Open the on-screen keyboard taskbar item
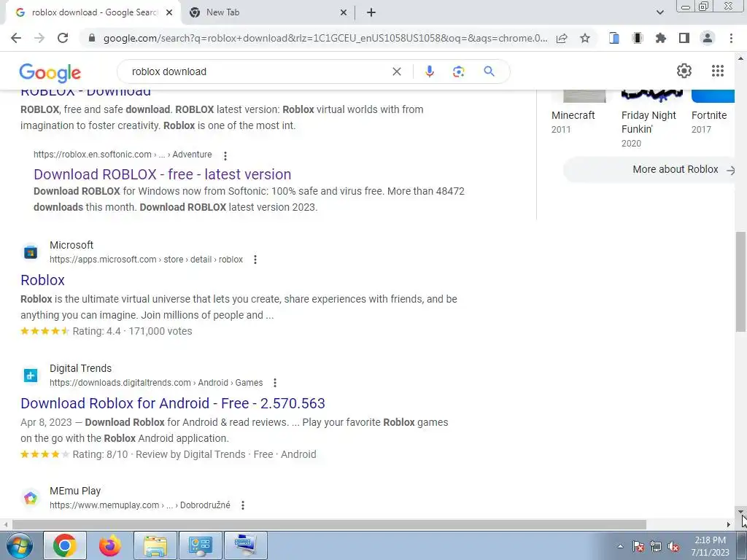This screenshot has height=560, width=747. click(245, 545)
